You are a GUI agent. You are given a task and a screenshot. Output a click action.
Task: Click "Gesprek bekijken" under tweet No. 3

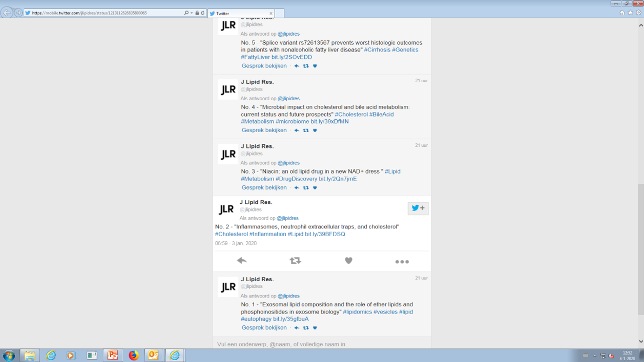click(x=264, y=187)
